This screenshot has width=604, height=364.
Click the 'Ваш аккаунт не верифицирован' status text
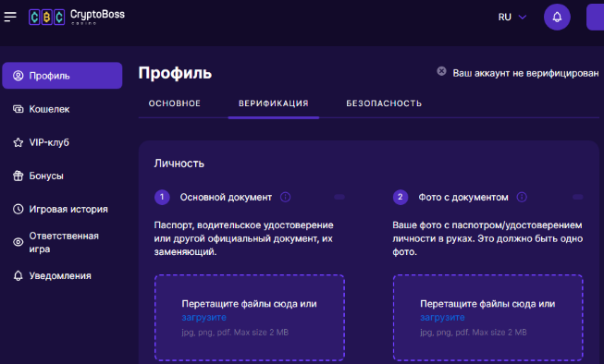click(x=525, y=73)
